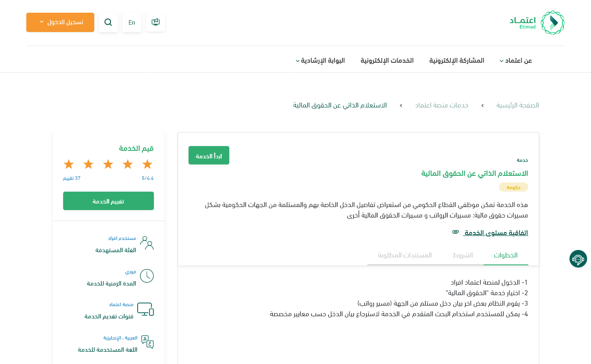This screenshot has width=591, height=364.
Task: Click the اللغة المستخدمة للخدمة label
Action: point(107,350)
